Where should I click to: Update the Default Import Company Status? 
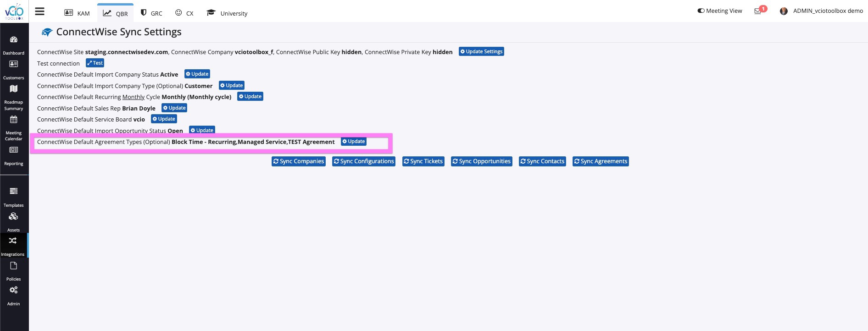click(197, 74)
